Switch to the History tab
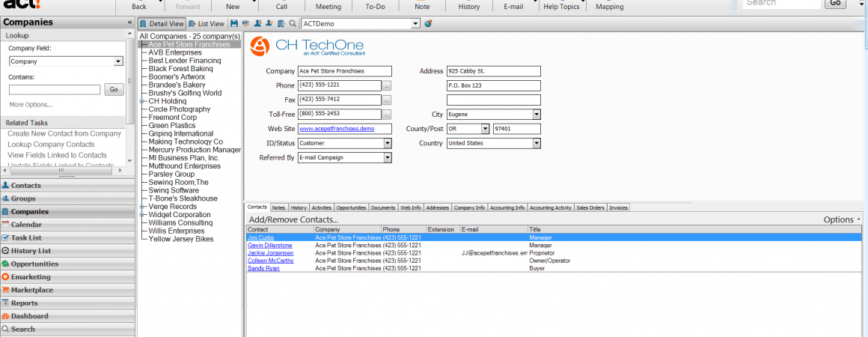Viewport: 868px width, 337px height. pyautogui.click(x=299, y=208)
